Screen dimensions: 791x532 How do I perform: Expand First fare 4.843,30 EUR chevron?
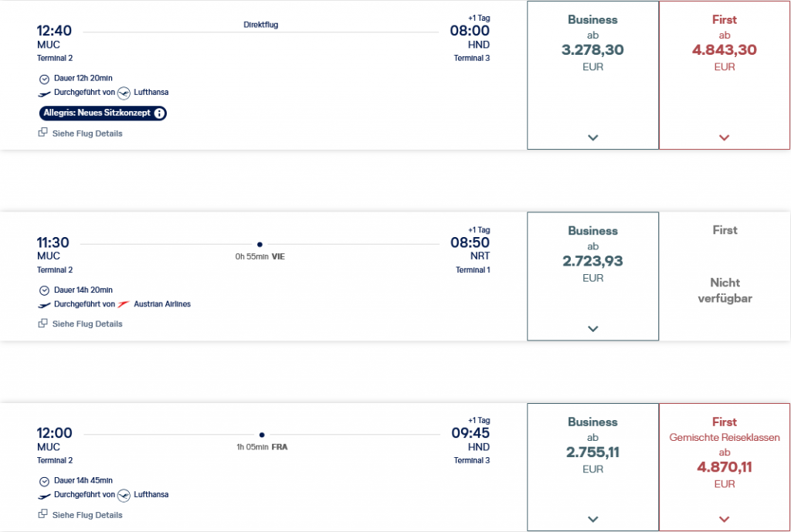(x=724, y=137)
